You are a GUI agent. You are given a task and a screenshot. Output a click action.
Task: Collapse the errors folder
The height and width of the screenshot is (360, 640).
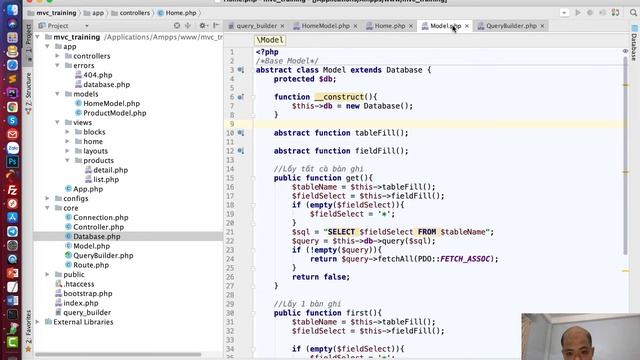pyautogui.click(x=58, y=65)
